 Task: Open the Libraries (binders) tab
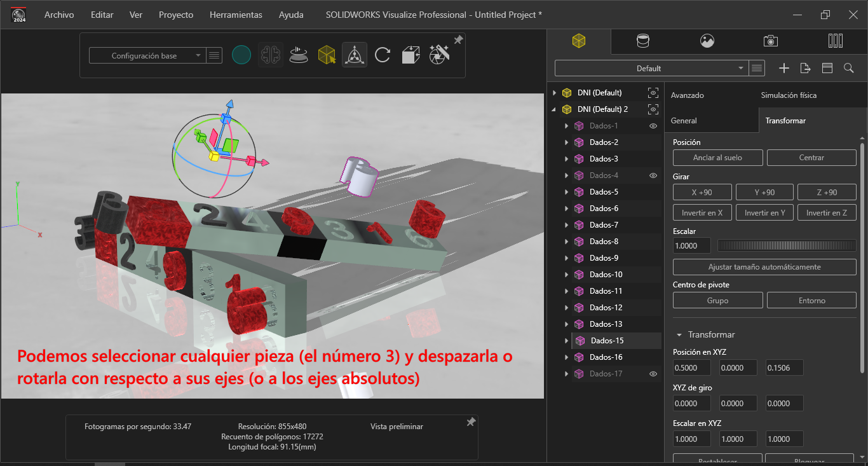[836, 41]
